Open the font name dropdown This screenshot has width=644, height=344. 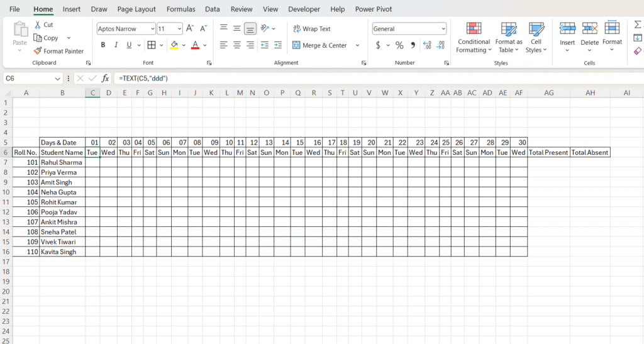(x=152, y=29)
